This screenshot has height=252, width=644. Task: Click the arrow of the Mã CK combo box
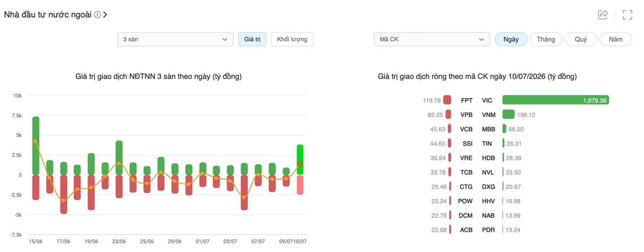(481, 39)
